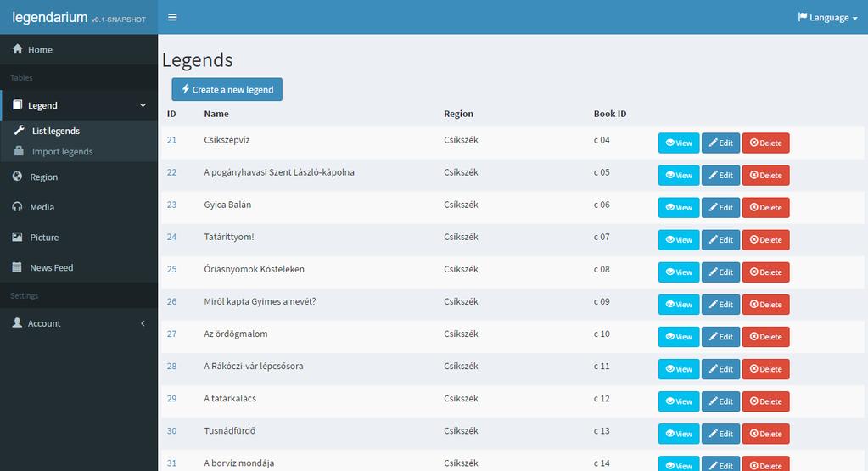Delete A tatárkalács legend
The height and width of the screenshot is (471, 868).
(765, 401)
